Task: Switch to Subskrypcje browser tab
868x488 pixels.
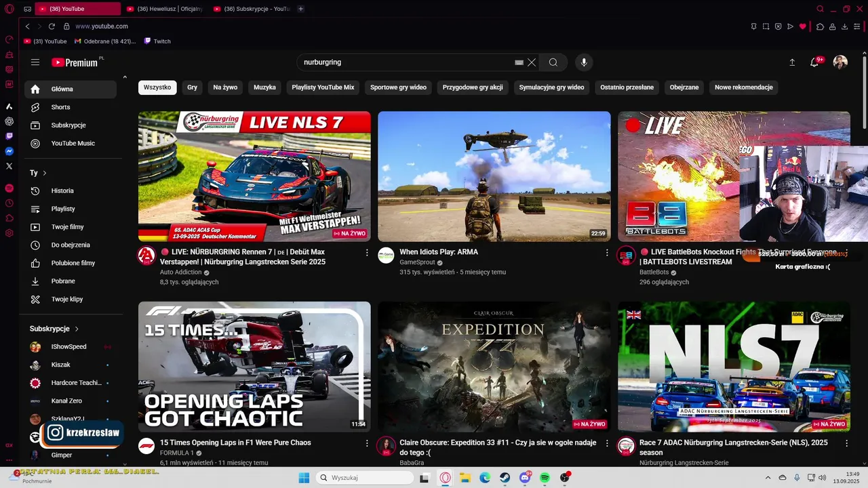Action: (x=251, y=9)
